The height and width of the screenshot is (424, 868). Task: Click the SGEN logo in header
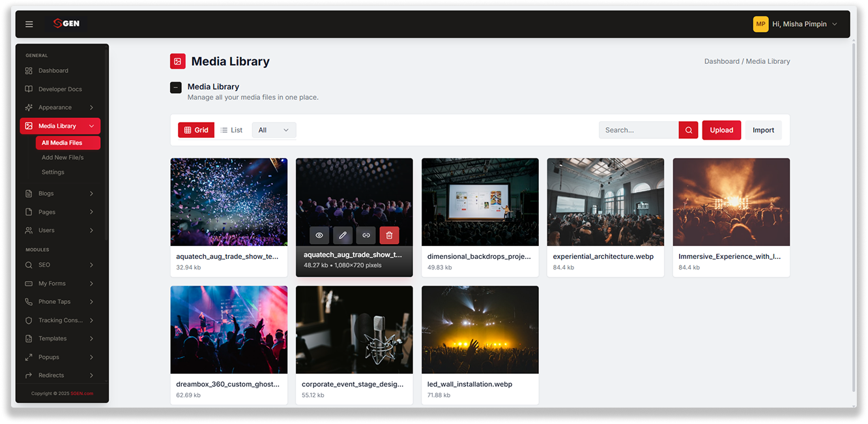click(x=66, y=23)
